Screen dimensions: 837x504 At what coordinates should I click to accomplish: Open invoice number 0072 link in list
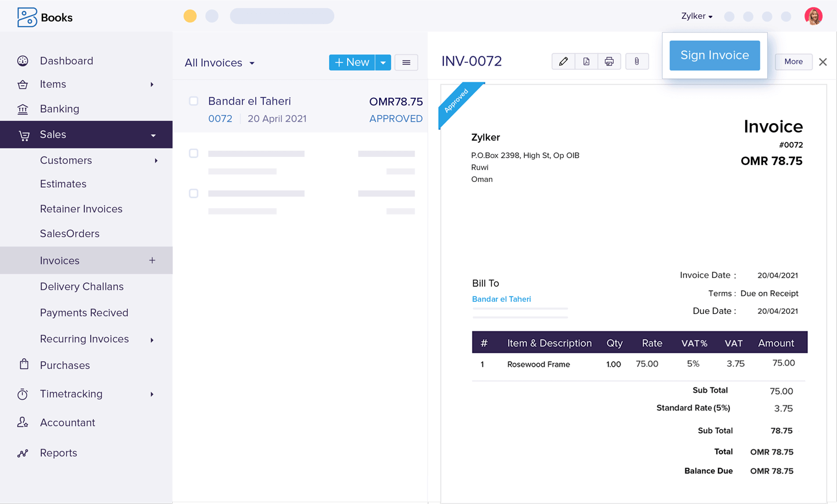(220, 119)
